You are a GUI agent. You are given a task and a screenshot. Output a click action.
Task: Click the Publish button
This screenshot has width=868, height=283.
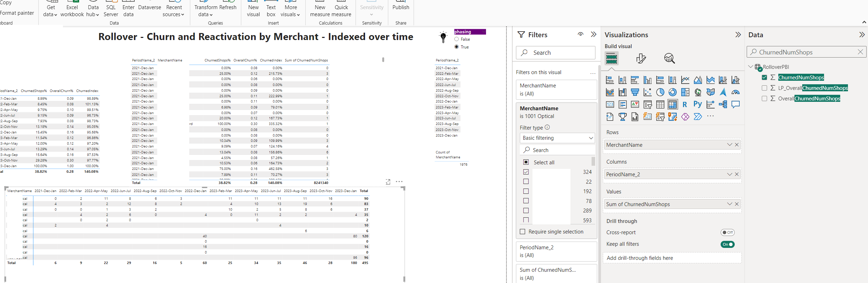[x=401, y=7]
